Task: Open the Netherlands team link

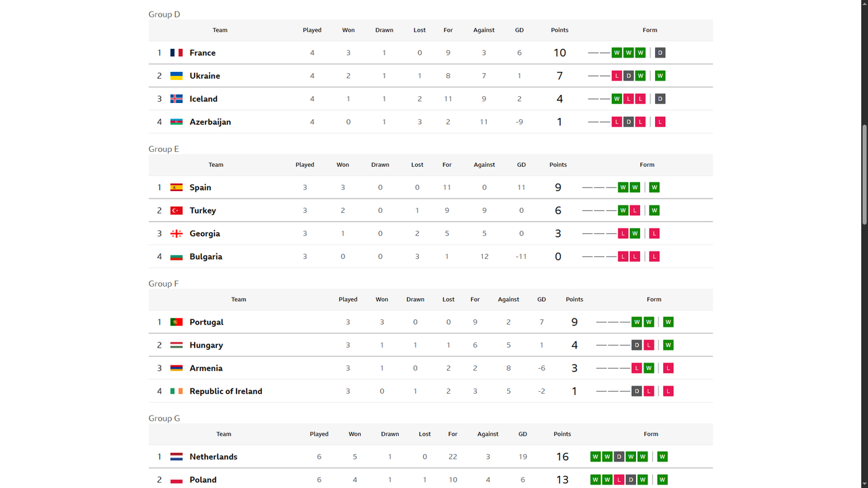Action: pyautogui.click(x=214, y=457)
